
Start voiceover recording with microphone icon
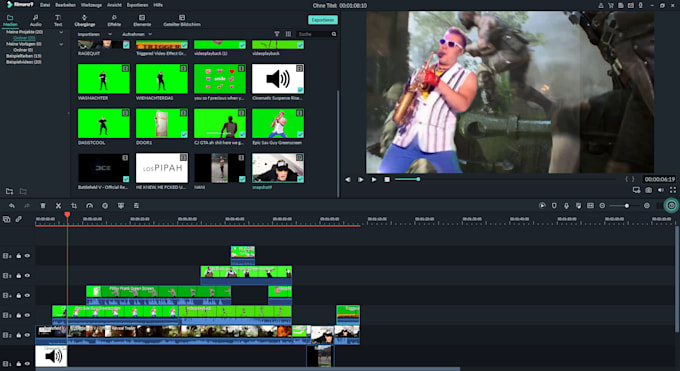coord(566,206)
